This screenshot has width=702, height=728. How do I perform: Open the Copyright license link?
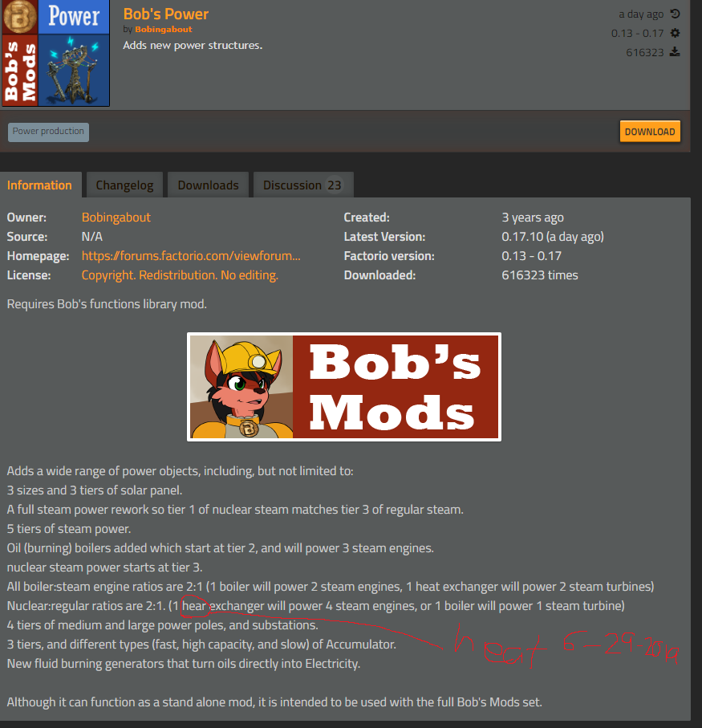point(180,275)
